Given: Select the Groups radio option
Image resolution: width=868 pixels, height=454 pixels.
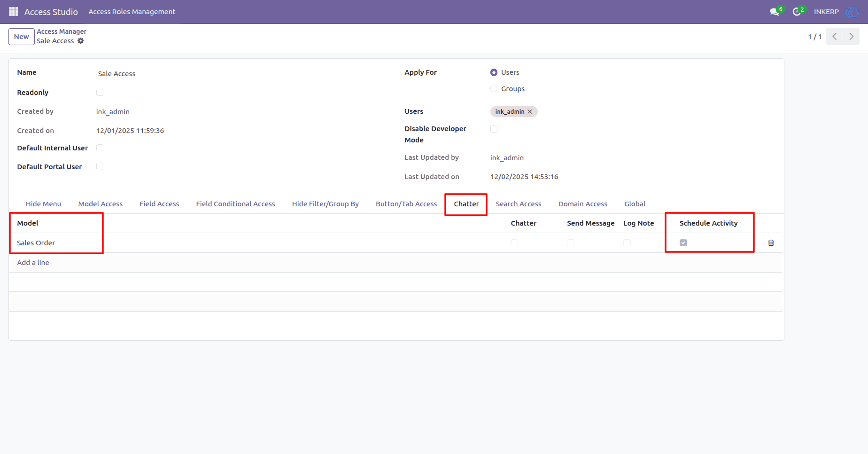Looking at the screenshot, I should click(494, 88).
